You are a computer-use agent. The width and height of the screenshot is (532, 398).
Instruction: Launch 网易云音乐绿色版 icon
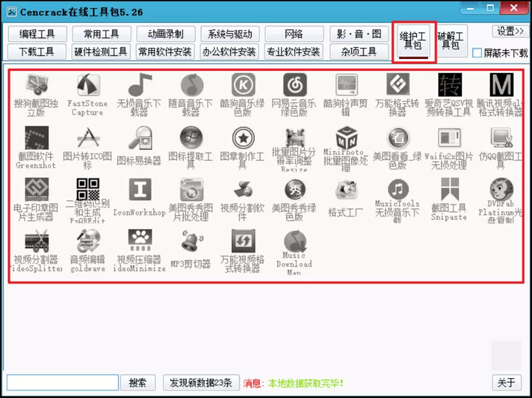[x=294, y=85]
